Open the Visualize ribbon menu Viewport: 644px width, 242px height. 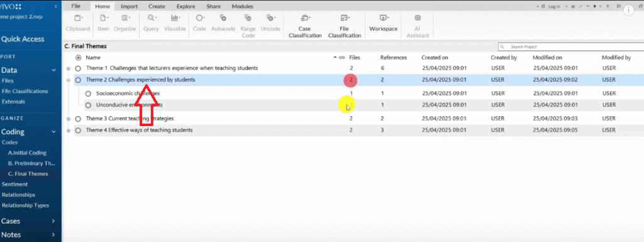point(175,23)
